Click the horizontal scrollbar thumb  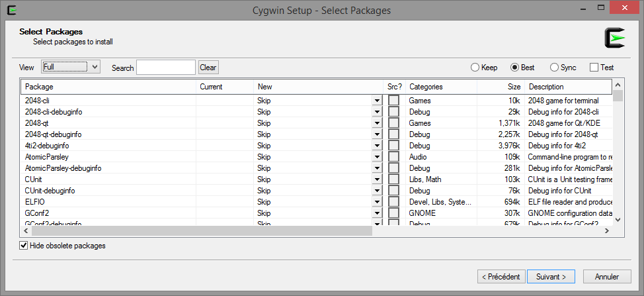(202, 231)
